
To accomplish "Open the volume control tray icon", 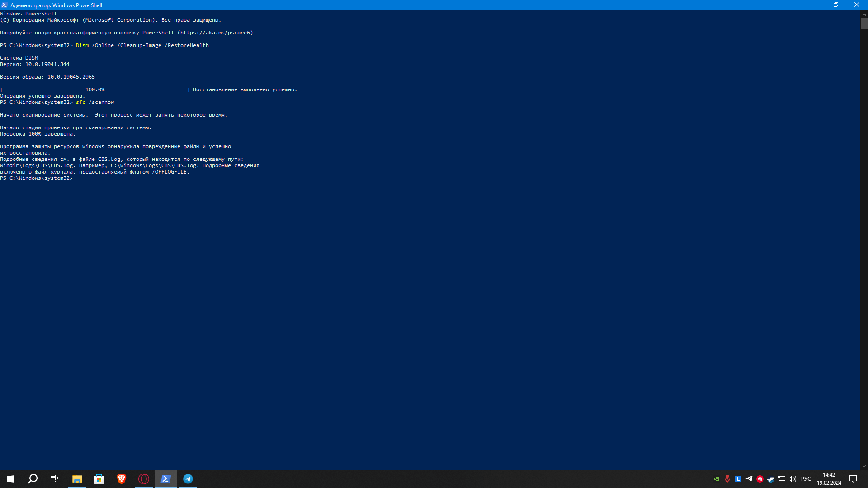I will 793,479.
